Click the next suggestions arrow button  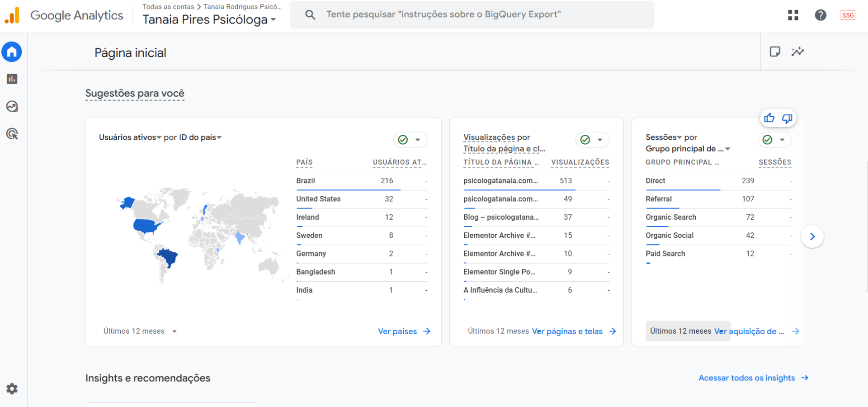pos(812,237)
